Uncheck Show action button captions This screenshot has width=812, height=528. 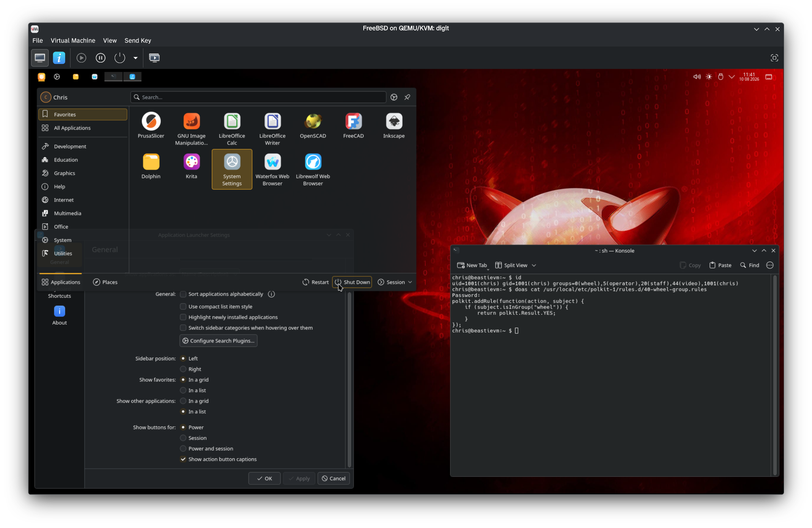pos(183,459)
